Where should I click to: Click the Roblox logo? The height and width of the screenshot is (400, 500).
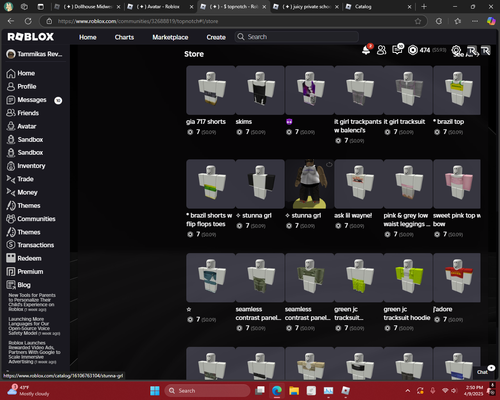(x=30, y=37)
